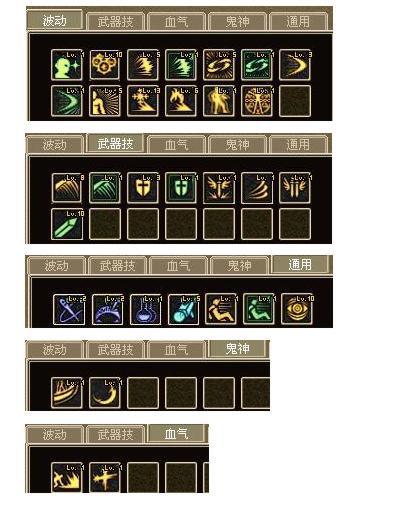Click the highlighted 鬼神 tab
402x513 pixels.
tap(237, 349)
